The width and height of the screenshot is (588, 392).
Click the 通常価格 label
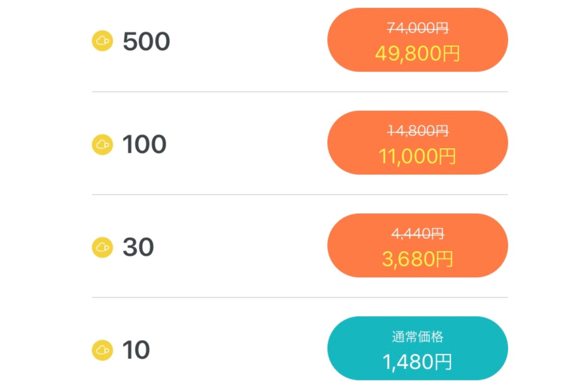coord(418,337)
